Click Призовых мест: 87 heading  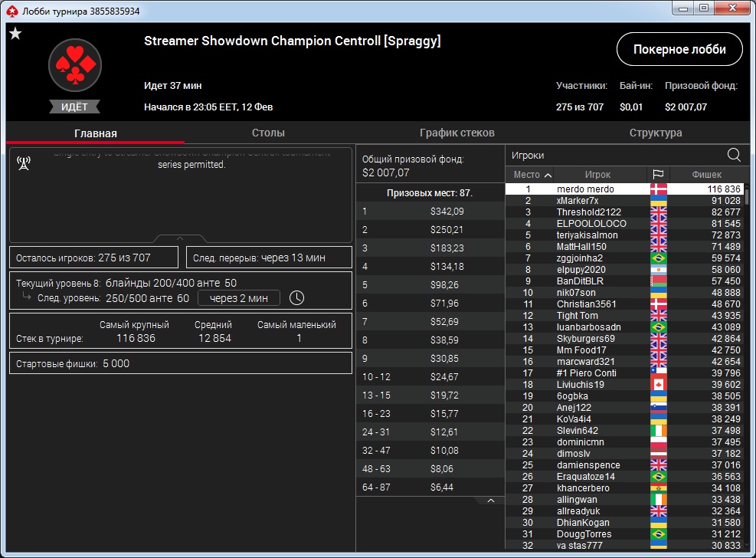pos(430,193)
